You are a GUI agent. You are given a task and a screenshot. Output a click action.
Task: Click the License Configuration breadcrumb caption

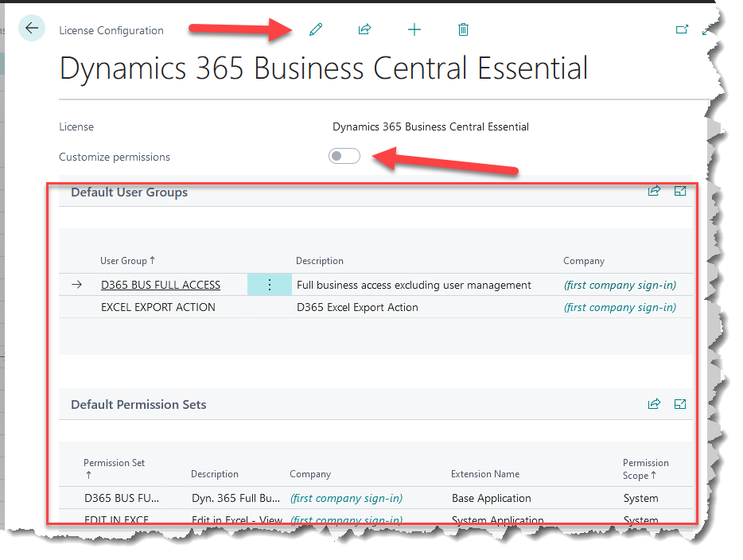click(x=111, y=30)
